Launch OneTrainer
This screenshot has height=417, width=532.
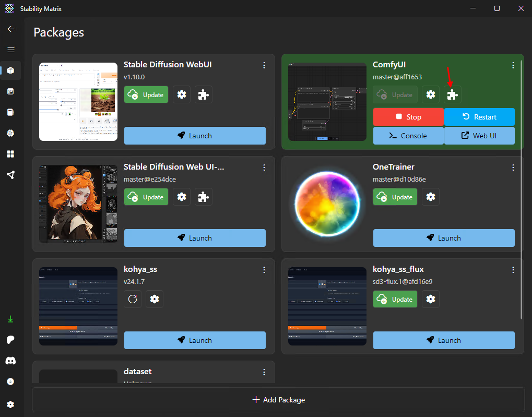click(444, 238)
